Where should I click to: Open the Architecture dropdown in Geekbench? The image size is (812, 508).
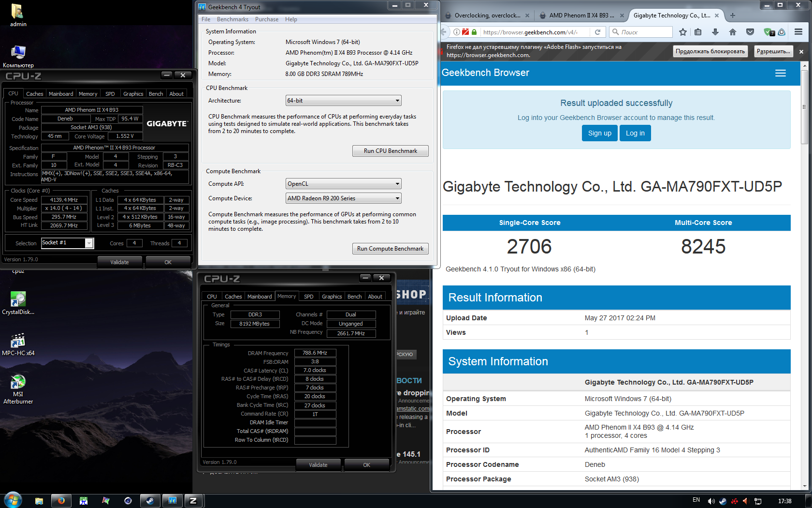pos(344,101)
